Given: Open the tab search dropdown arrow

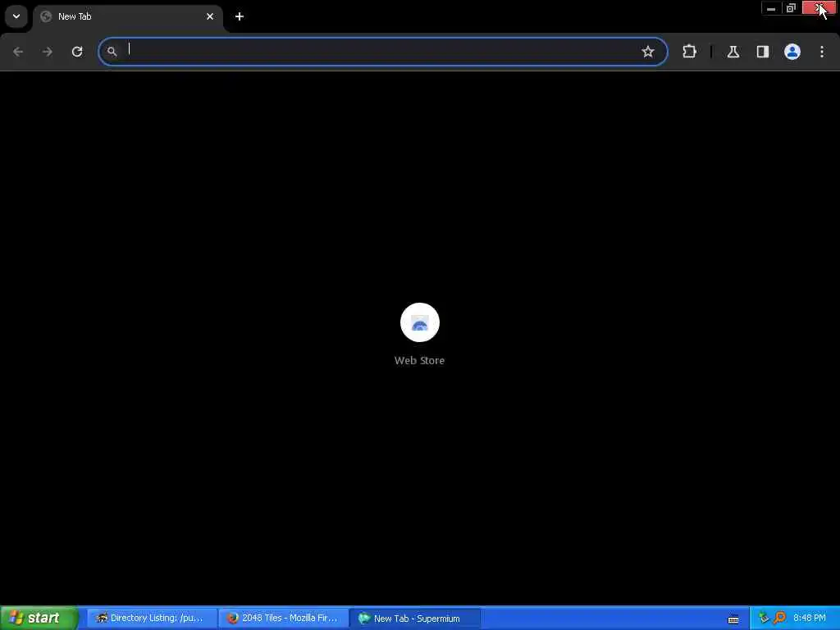Looking at the screenshot, I should point(16,16).
